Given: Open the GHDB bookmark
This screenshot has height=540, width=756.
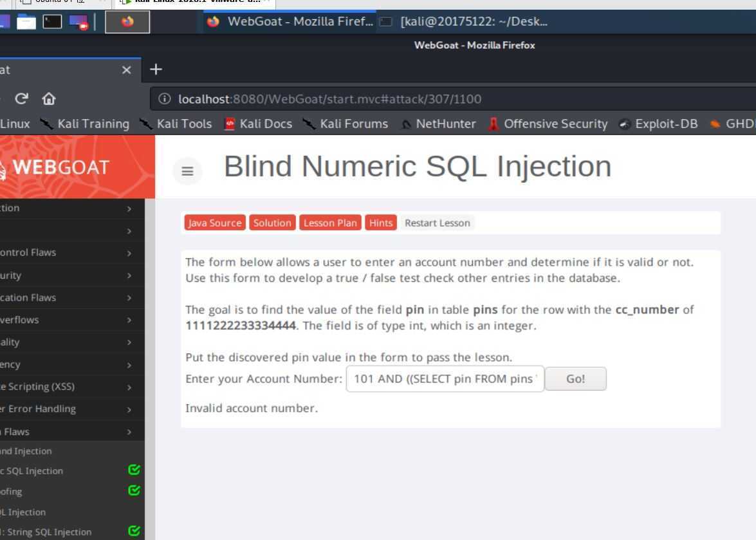Looking at the screenshot, I should 732,124.
